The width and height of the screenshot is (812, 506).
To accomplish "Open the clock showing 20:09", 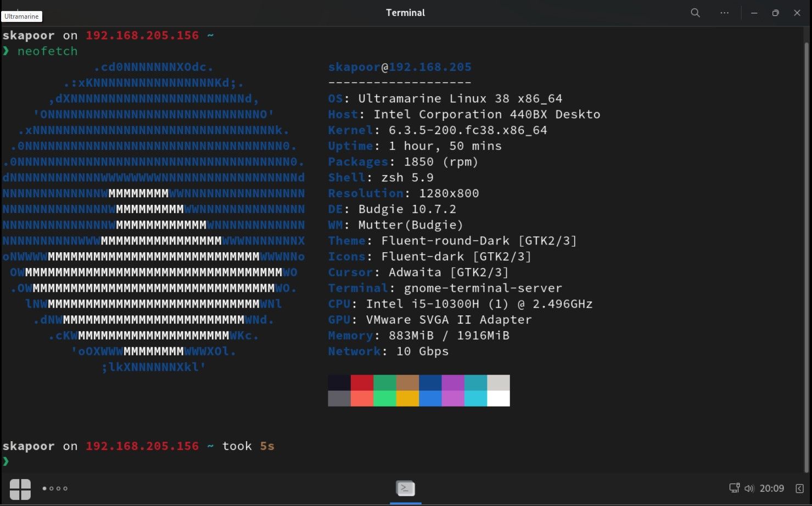I will click(771, 488).
